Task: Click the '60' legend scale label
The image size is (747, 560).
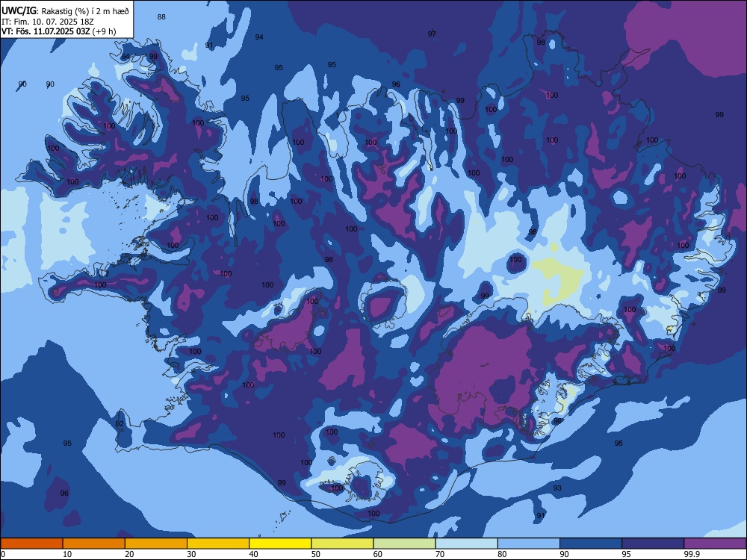Action: [x=378, y=554]
